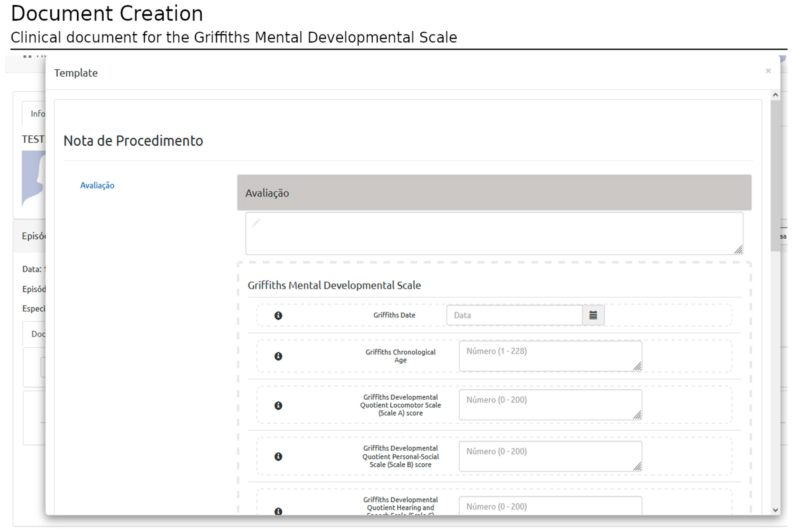Click info icon for Personal-Social Scale score
The image size is (792, 532).
pos(278,457)
